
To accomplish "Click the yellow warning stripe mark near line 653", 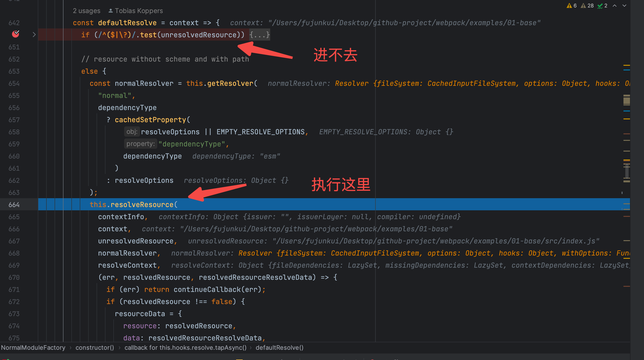I will pos(626,65).
